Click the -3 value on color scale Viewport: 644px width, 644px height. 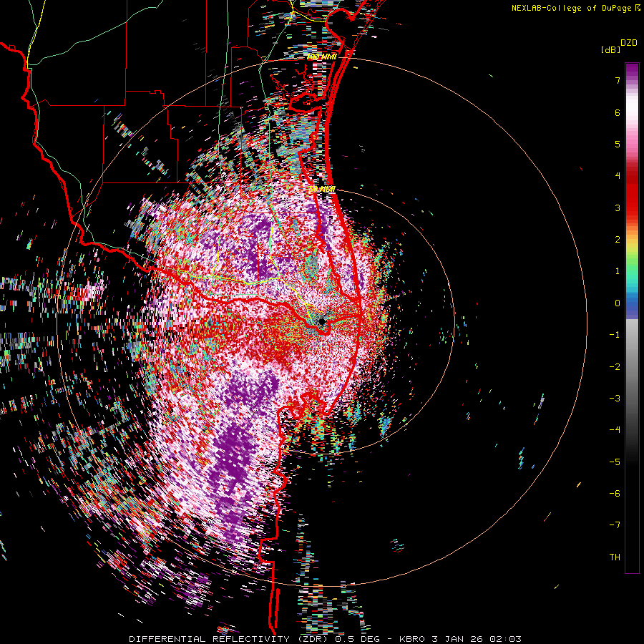pos(615,399)
